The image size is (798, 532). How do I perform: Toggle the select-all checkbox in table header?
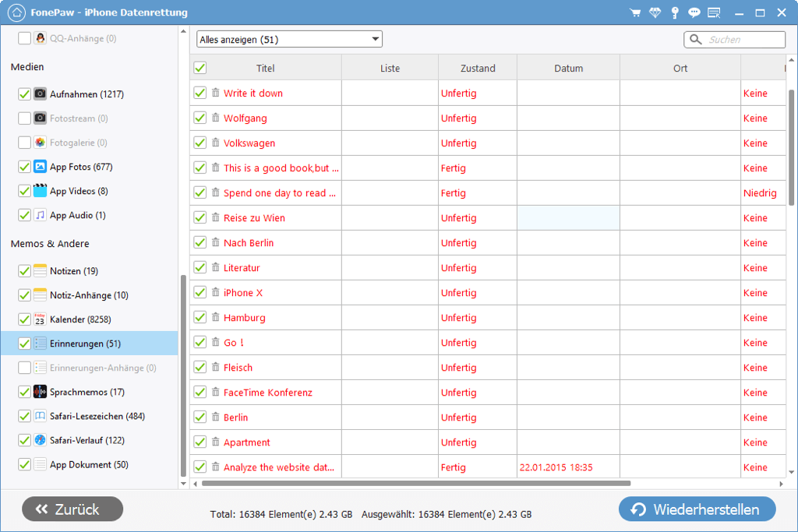click(200, 68)
